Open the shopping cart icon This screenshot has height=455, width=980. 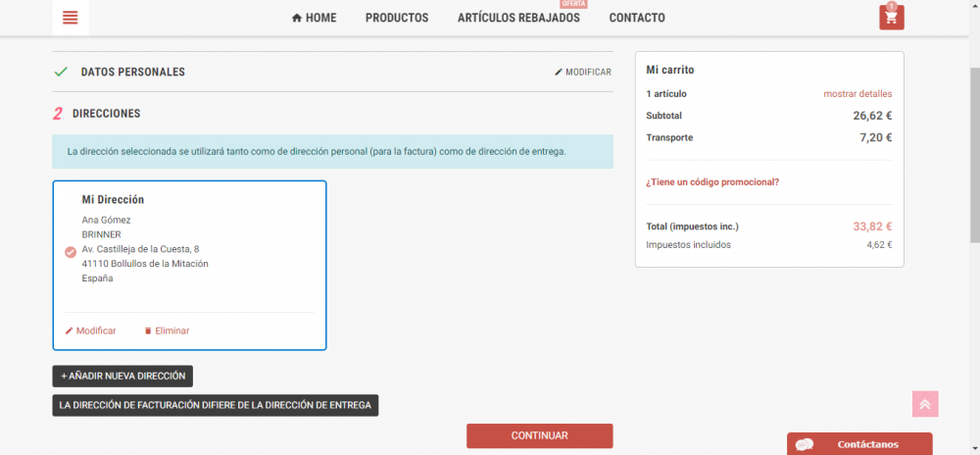(891, 17)
